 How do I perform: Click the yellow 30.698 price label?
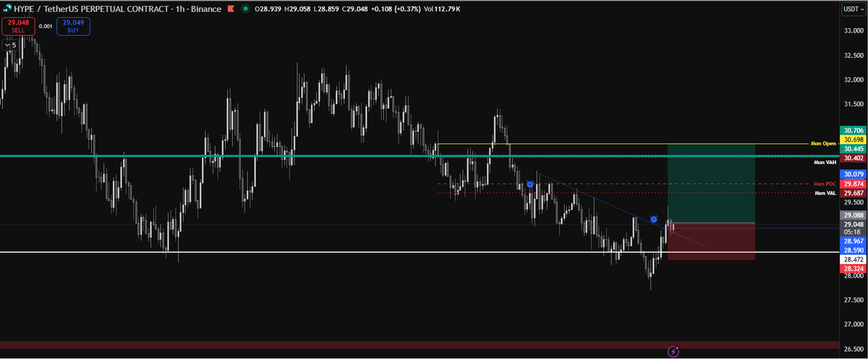point(852,139)
